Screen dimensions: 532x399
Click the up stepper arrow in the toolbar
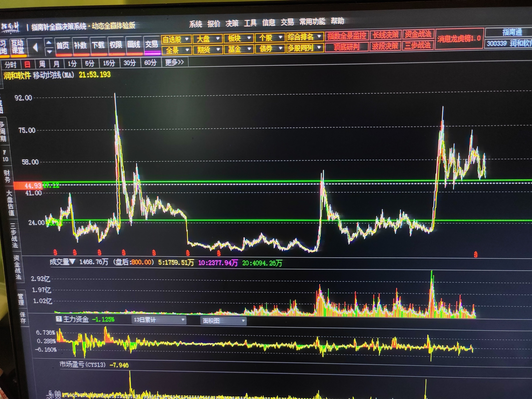click(49, 43)
